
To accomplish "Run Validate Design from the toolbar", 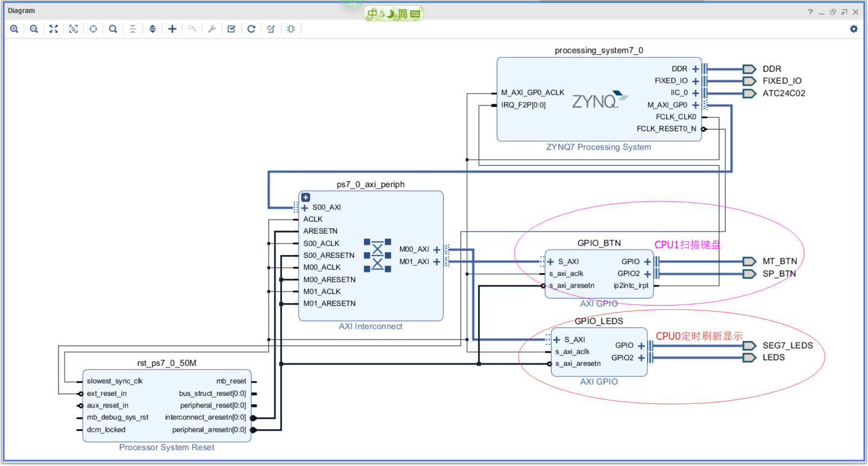I will pos(231,28).
